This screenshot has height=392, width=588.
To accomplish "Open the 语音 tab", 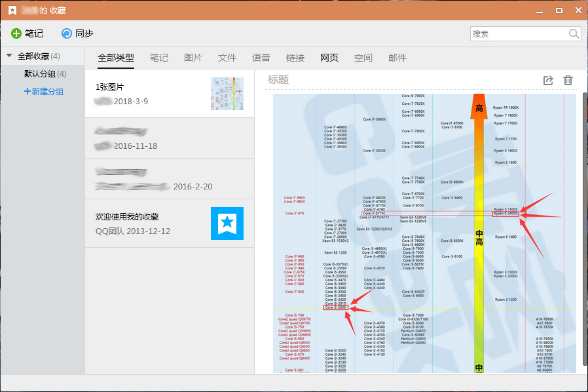I will coord(261,58).
